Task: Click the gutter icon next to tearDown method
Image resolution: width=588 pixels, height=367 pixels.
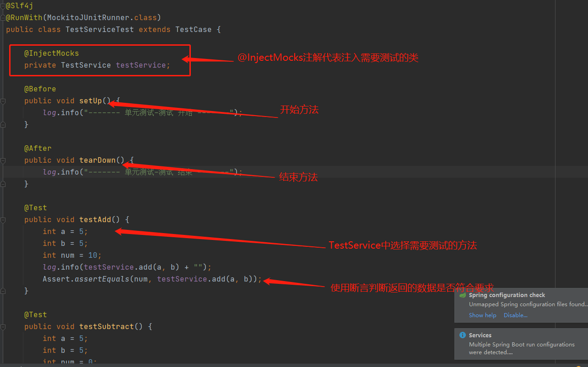Action: pos(4,160)
